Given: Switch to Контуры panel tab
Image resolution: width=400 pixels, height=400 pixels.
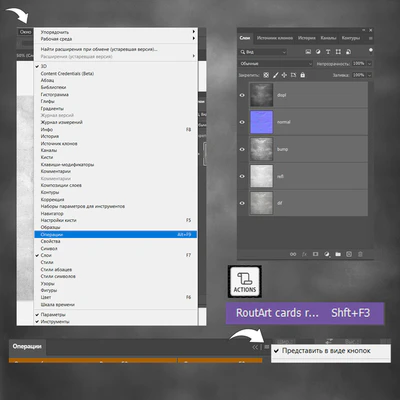Looking at the screenshot, I should [350, 38].
